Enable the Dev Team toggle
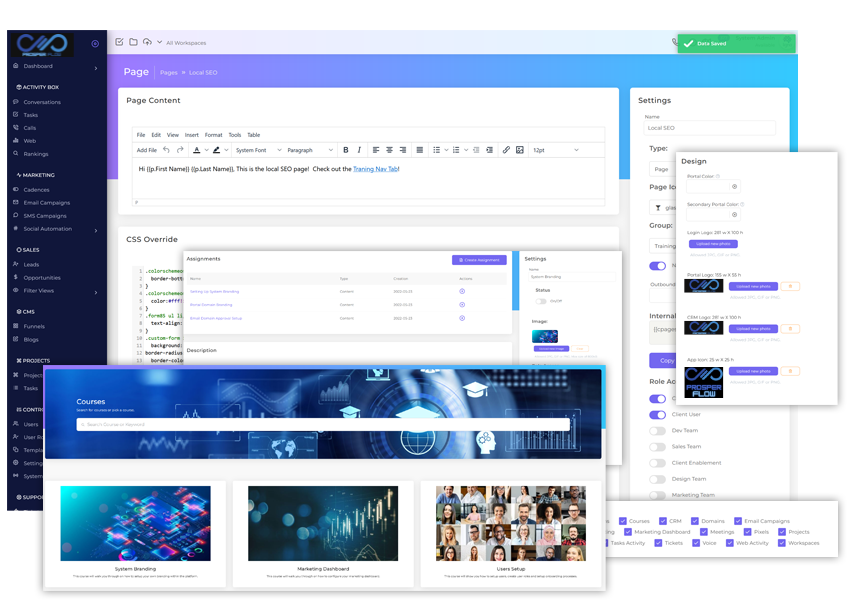 pos(656,430)
